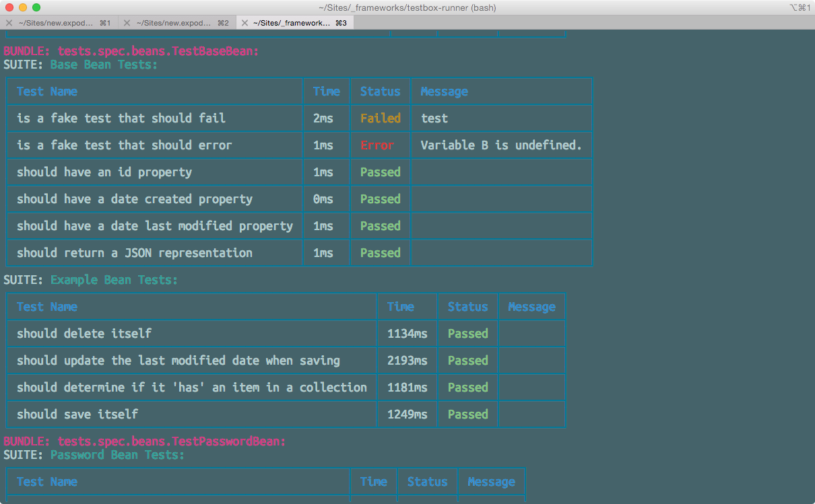Click the green window zoom button
This screenshot has height=504, width=815.
click(x=36, y=7)
